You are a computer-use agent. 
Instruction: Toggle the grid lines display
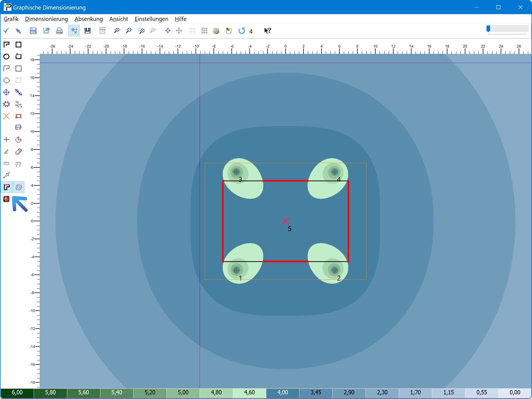(204, 31)
